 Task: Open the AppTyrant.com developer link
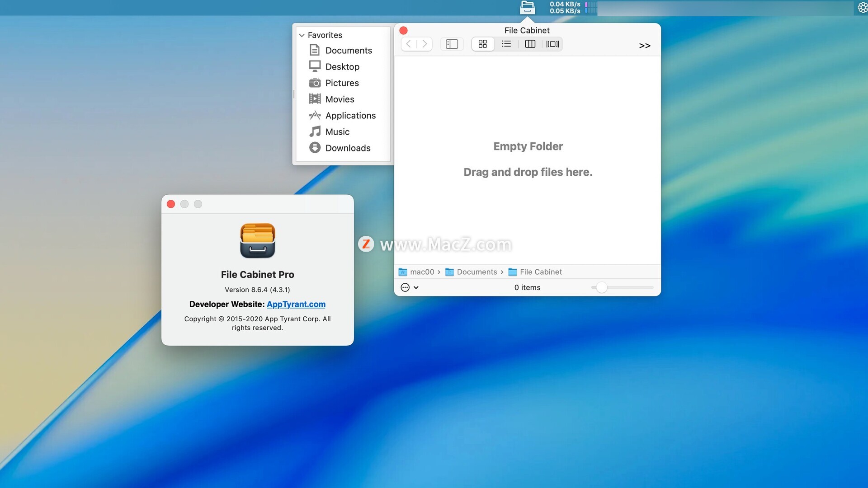point(296,305)
